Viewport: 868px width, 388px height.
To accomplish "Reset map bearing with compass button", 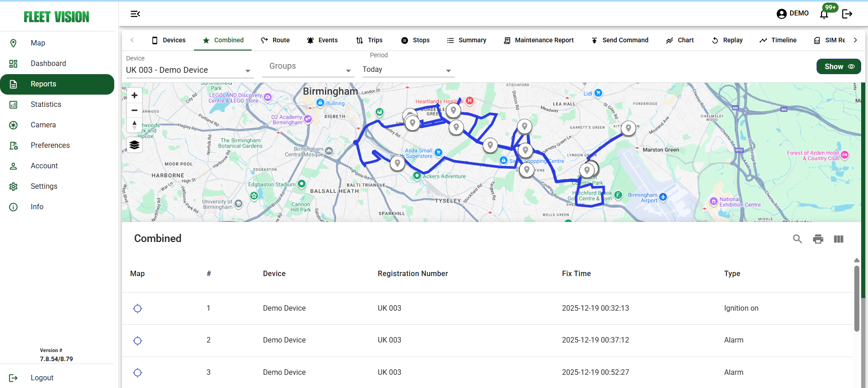I will point(134,125).
